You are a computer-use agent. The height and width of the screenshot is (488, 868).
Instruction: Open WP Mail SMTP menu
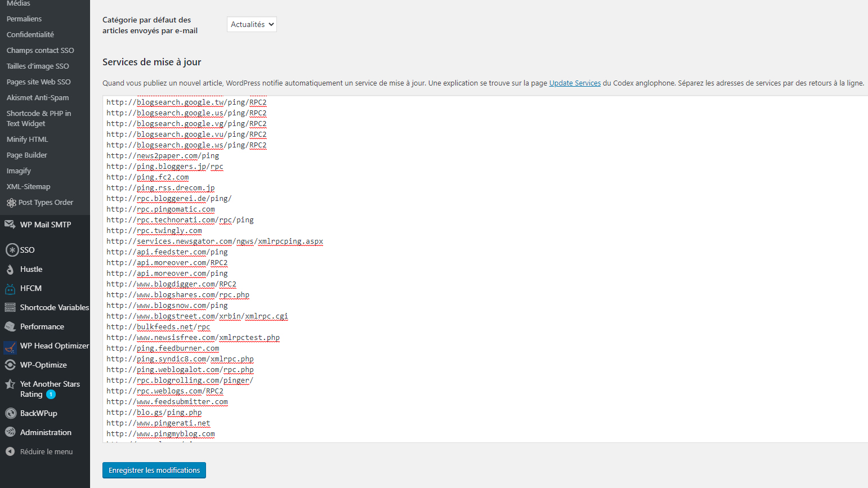pyautogui.click(x=46, y=224)
